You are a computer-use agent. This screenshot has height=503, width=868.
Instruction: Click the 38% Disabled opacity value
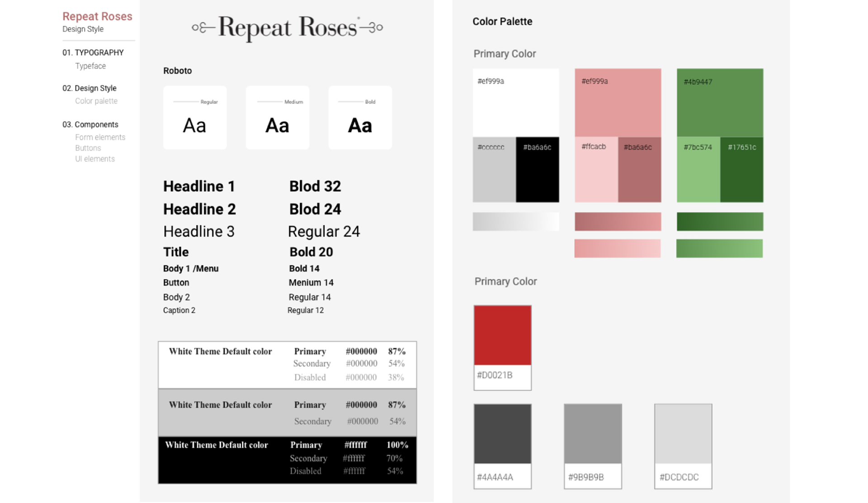(x=396, y=377)
